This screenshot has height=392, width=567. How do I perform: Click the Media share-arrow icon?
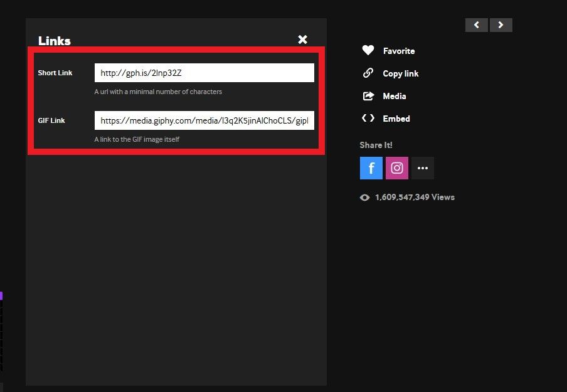point(368,96)
